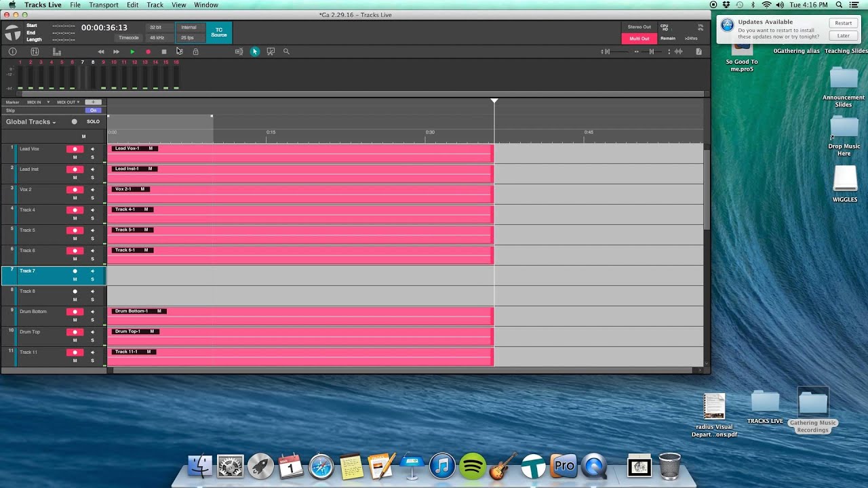
Task: Select Multi Out output mode
Action: pos(639,39)
